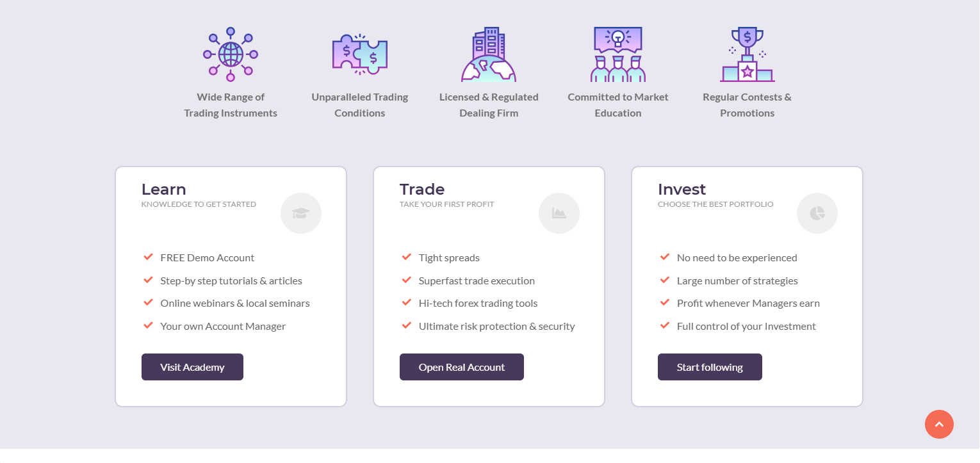Click checkmark beside No need to be experienced
This screenshot has height=463, width=980.
coord(664,257)
